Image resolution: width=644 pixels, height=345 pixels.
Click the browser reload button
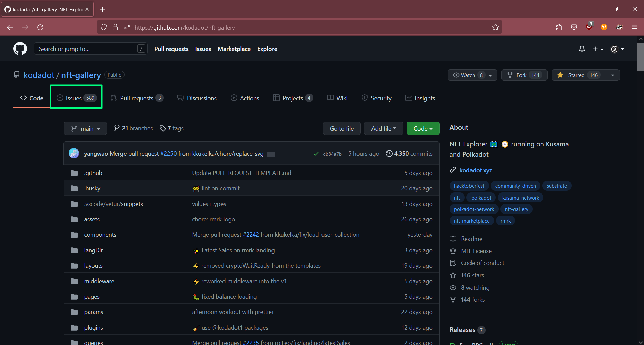(40, 27)
